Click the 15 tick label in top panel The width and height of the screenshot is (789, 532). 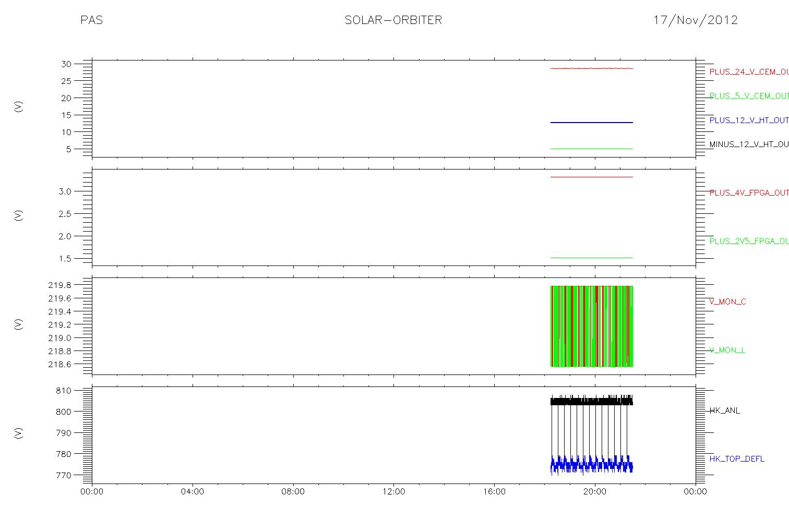[x=66, y=115]
